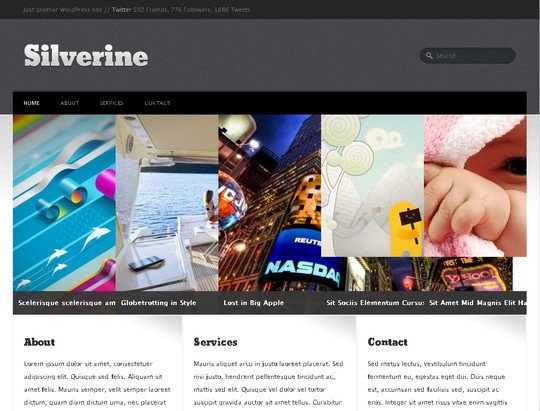Click the search magnifier icon
This screenshot has width=540, height=411.
point(429,55)
